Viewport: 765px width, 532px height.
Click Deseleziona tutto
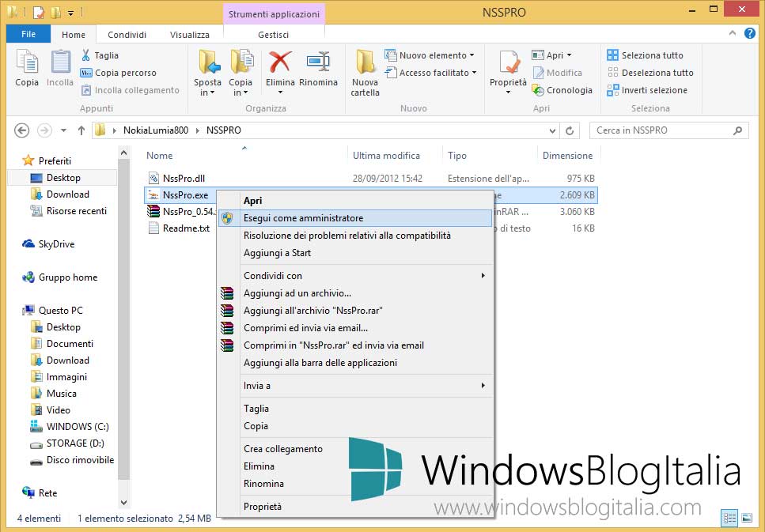(650, 73)
